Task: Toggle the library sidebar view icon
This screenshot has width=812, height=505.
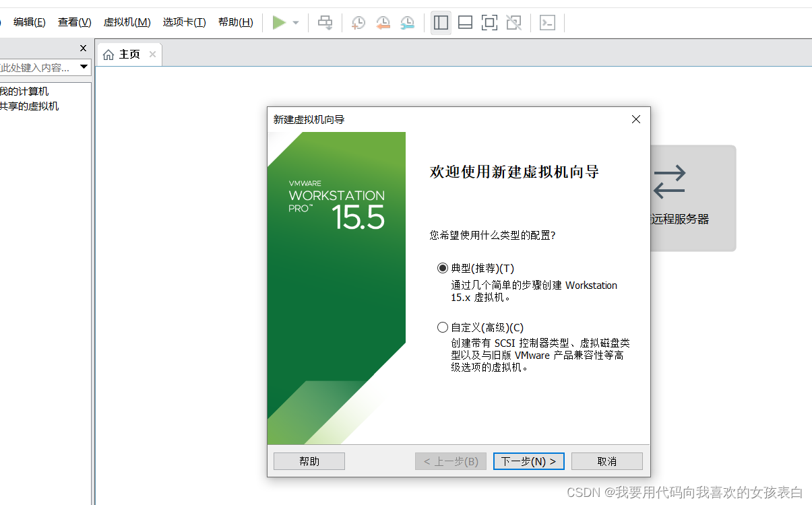Action: coord(441,23)
